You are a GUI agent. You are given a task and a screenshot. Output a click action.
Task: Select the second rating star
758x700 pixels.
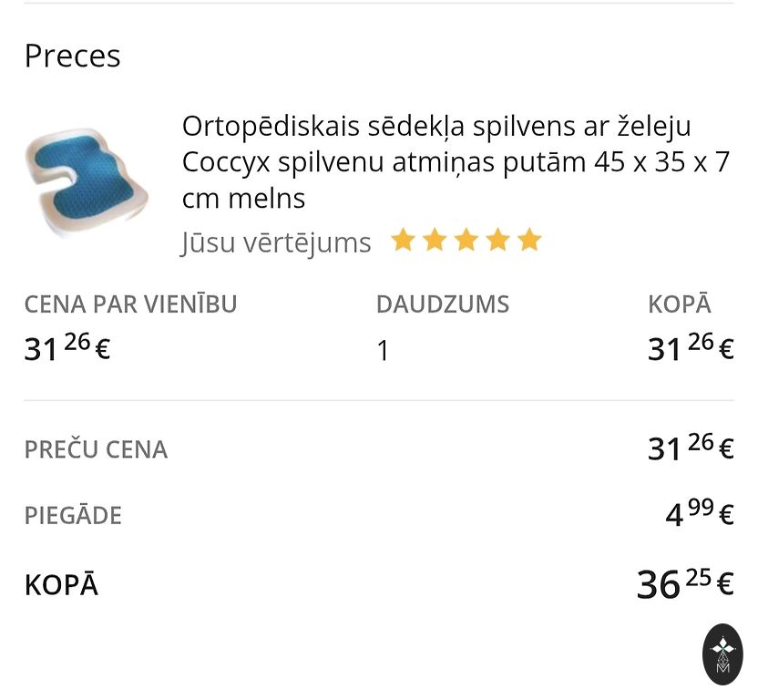pos(435,241)
